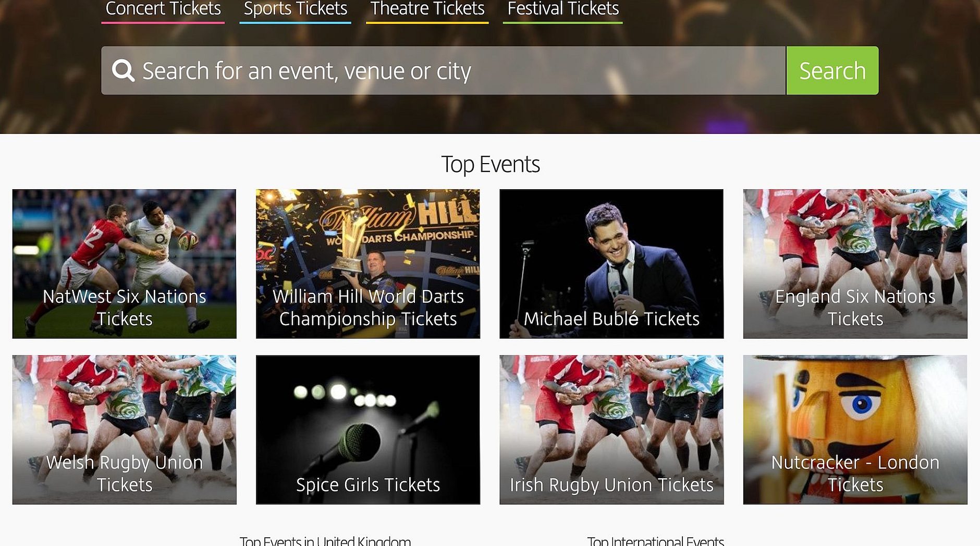Click the Michael Bublé Tickets caption text
980x546 pixels.
(x=611, y=319)
